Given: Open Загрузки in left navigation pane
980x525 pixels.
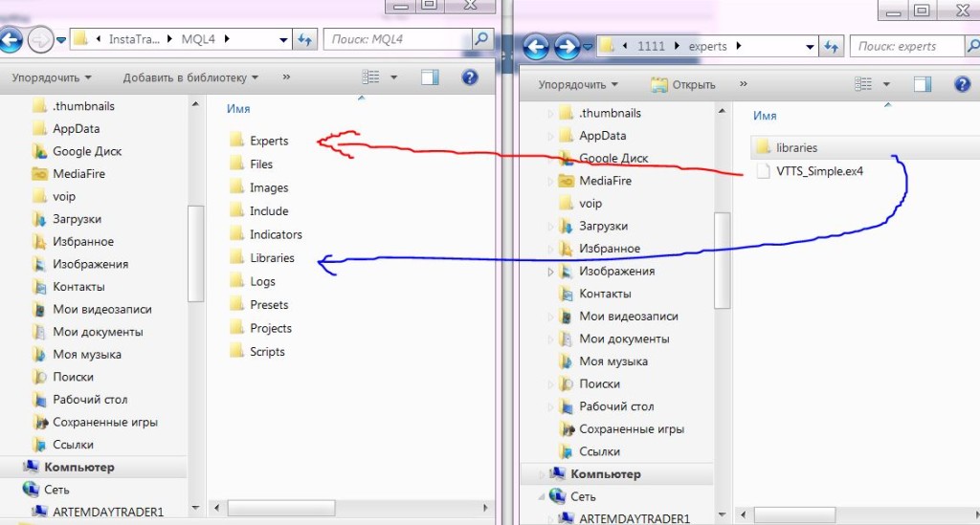Looking at the screenshot, I should [x=67, y=219].
